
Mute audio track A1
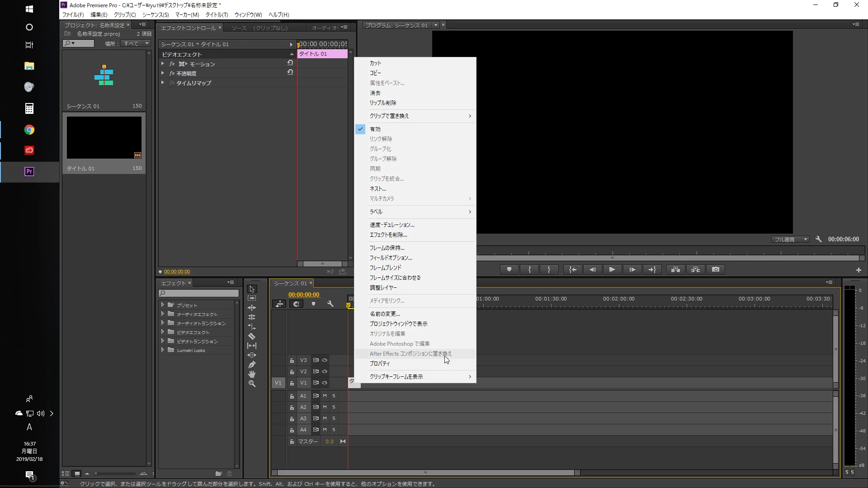325,396
